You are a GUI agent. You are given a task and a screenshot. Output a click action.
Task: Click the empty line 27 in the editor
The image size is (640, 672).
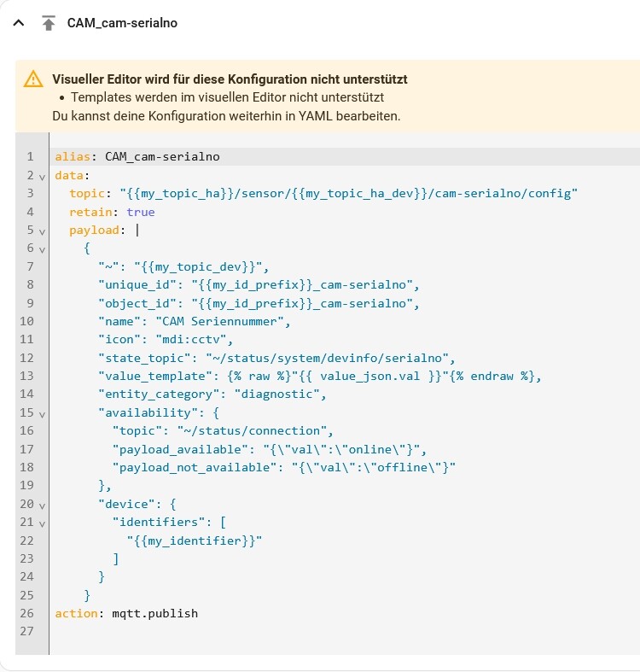point(256,632)
